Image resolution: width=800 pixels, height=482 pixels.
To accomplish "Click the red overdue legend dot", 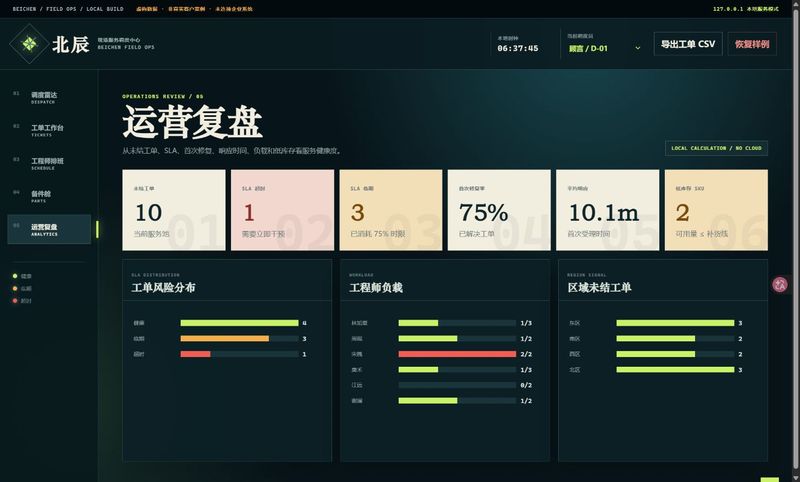I will (15, 300).
